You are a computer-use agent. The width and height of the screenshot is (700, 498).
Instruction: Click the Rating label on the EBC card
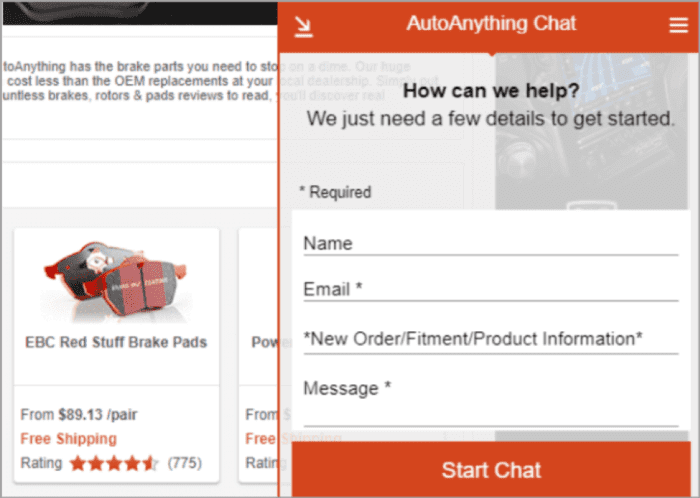click(x=41, y=463)
